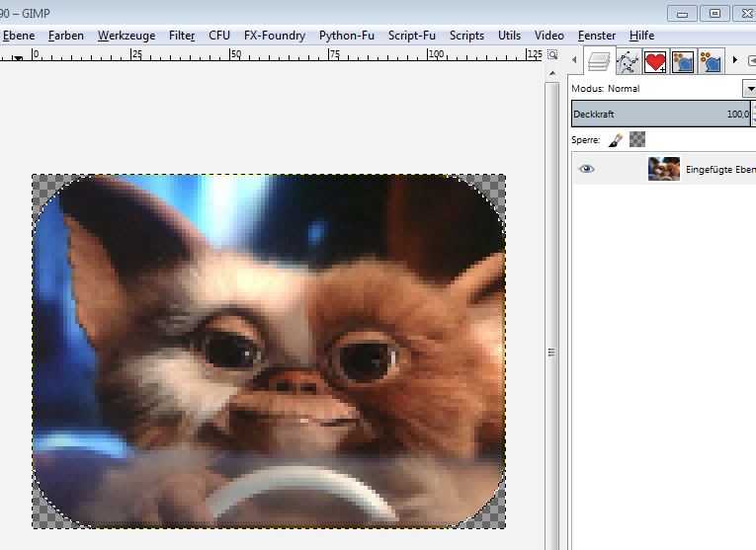Hide the Eingefügte Ebene layer via eye
Screen dimensions: 756x550
[587, 169]
